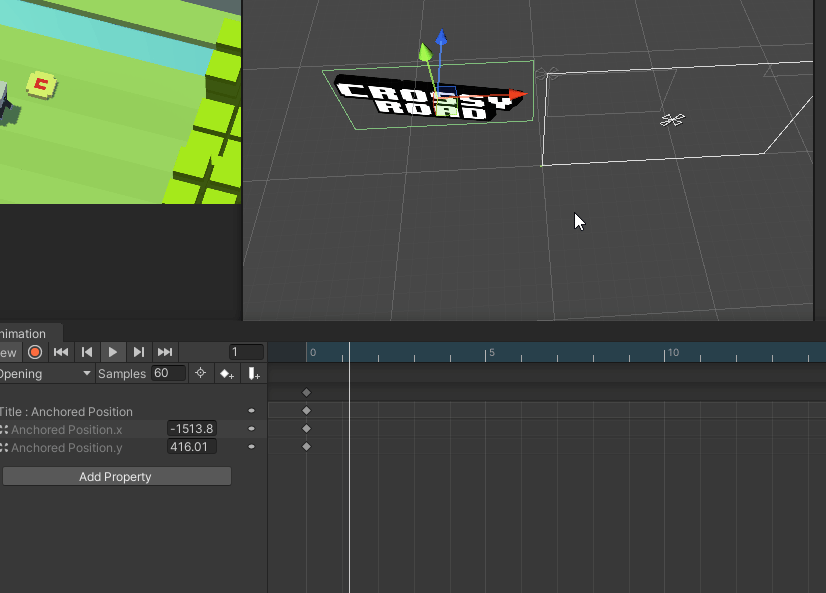Select the camera gizmo icon in scene view
Viewport: 826px width, 593px height.
[x=672, y=120]
